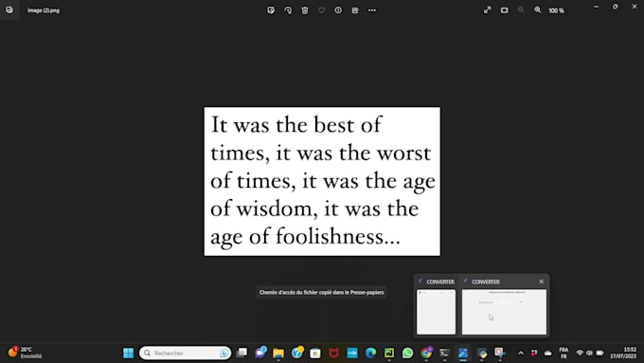The width and height of the screenshot is (644, 363).
Task: Click the copied file path notification
Action: tap(322, 292)
